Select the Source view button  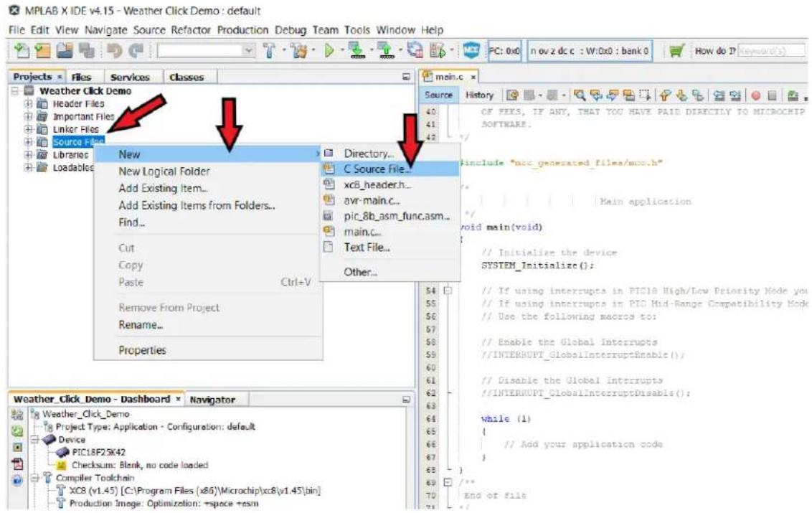click(x=438, y=95)
